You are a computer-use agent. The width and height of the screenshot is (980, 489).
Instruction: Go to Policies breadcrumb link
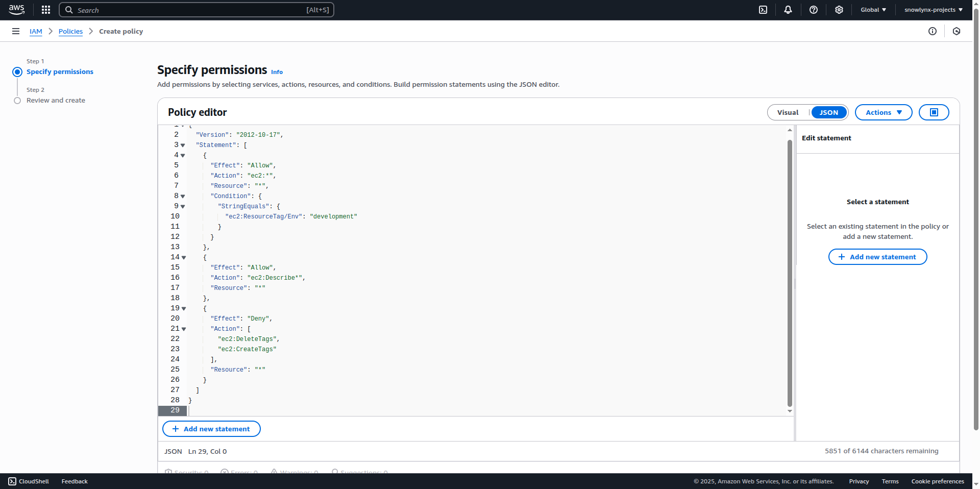(x=70, y=31)
